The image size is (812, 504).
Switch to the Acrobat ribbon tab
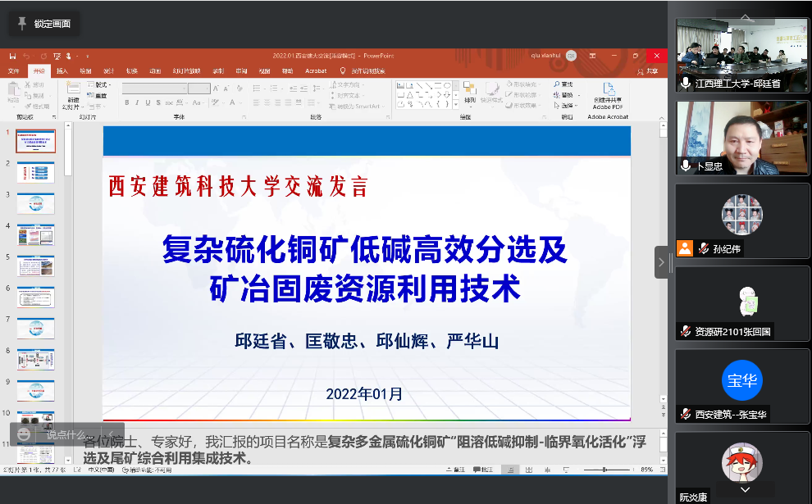[x=316, y=71]
